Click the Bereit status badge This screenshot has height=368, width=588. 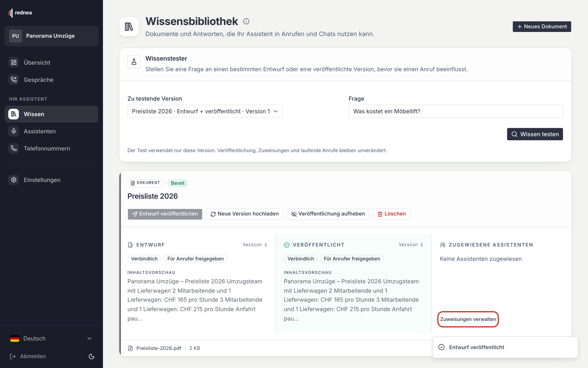(178, 183)
